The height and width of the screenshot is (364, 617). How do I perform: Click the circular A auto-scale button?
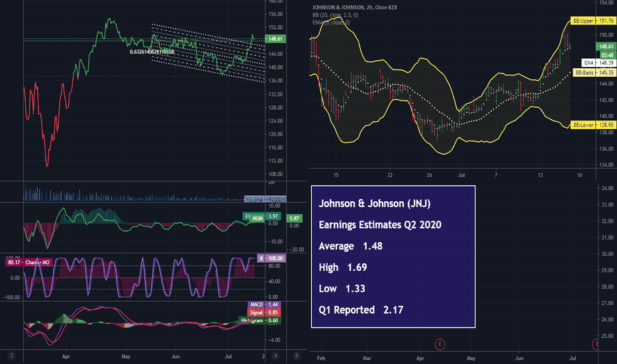pos(275,356)
